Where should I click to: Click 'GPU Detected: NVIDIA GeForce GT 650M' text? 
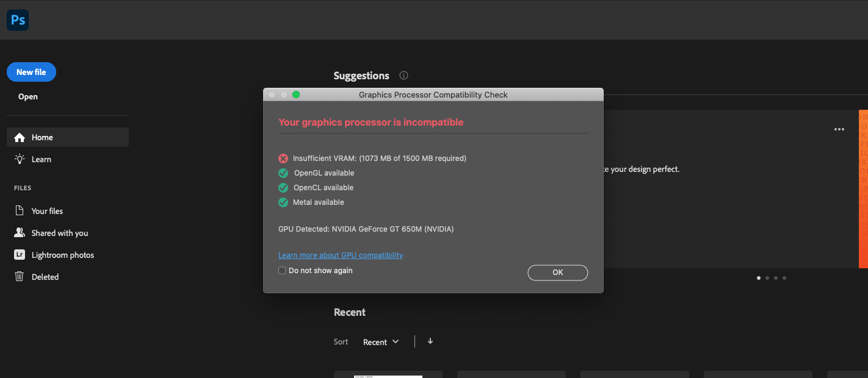pos(366,229)
